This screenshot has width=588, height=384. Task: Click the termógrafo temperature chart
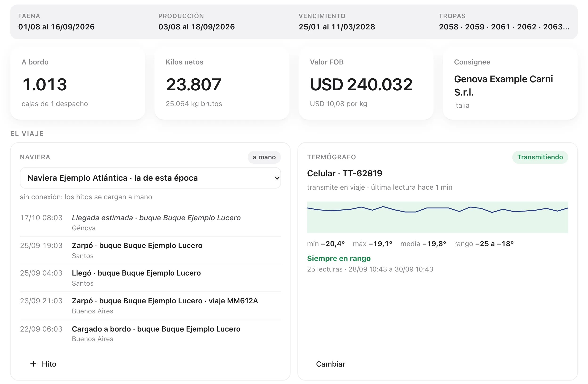tap(437, 217)
